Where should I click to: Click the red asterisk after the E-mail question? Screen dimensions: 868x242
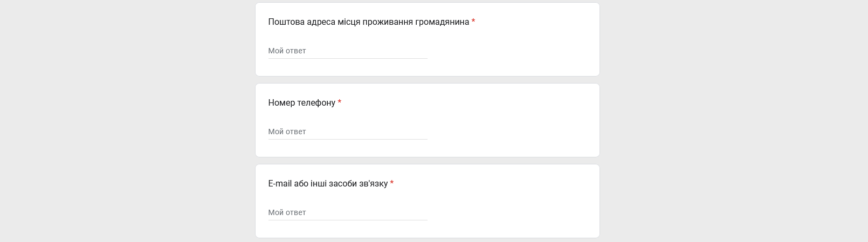click(392, 183)
